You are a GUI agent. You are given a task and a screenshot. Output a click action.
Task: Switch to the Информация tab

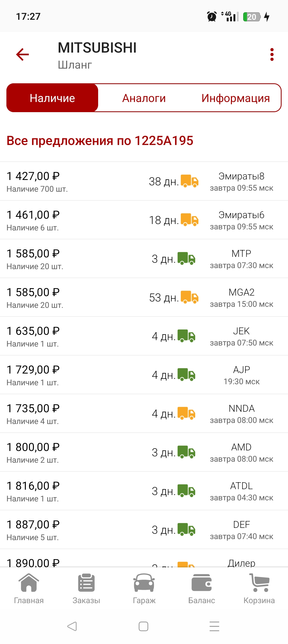click(235, 98)
